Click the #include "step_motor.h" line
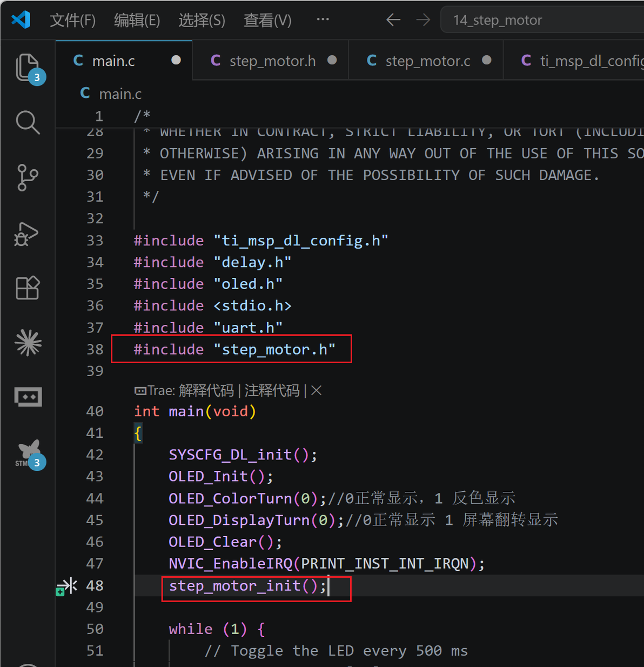The width and height of the screenshot is (644, 667). tap(234, 349)
